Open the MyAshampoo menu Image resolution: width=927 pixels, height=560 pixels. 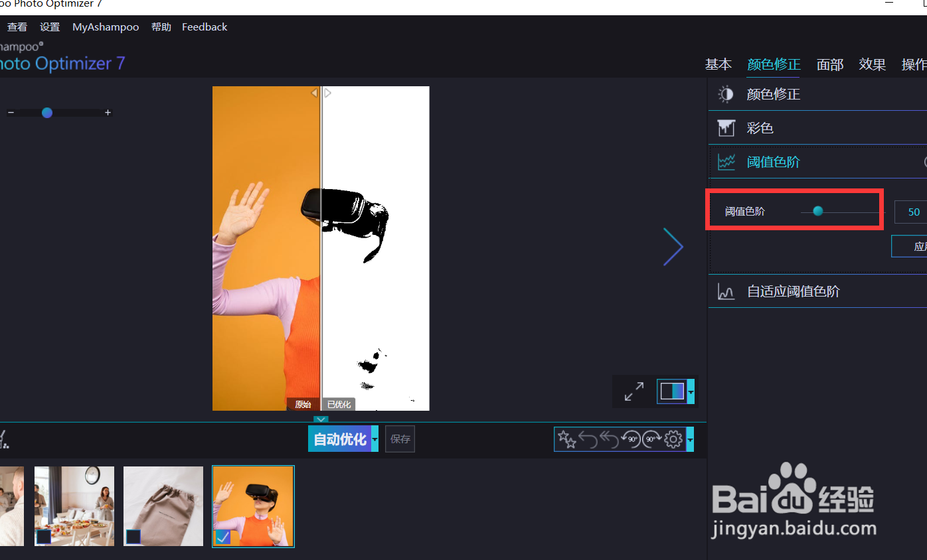[106, 27]
